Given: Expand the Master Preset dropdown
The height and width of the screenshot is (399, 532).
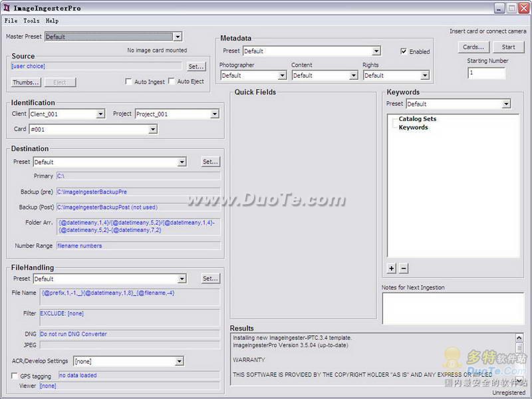Looking at the screenshot, I should 178,37.
